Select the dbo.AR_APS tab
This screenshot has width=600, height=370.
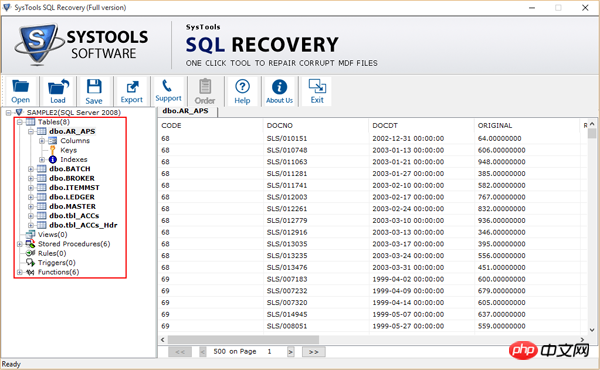point(186,111)
